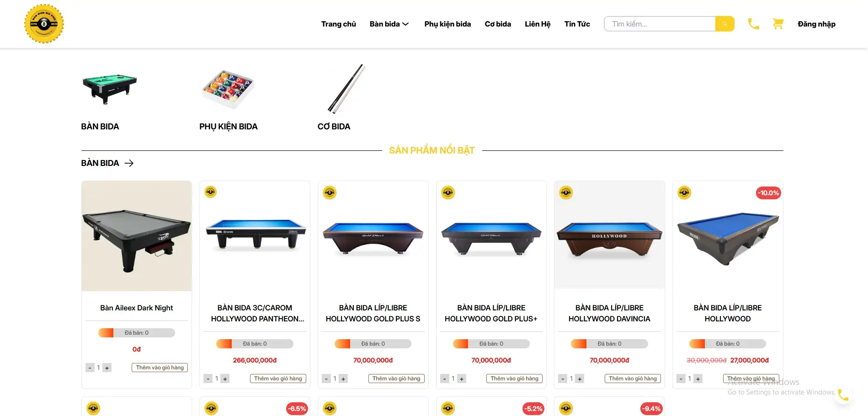The height and width of the screenshot is (416, 868).
Task: Click the Đăng nhập login link
Action: (816, 24)
